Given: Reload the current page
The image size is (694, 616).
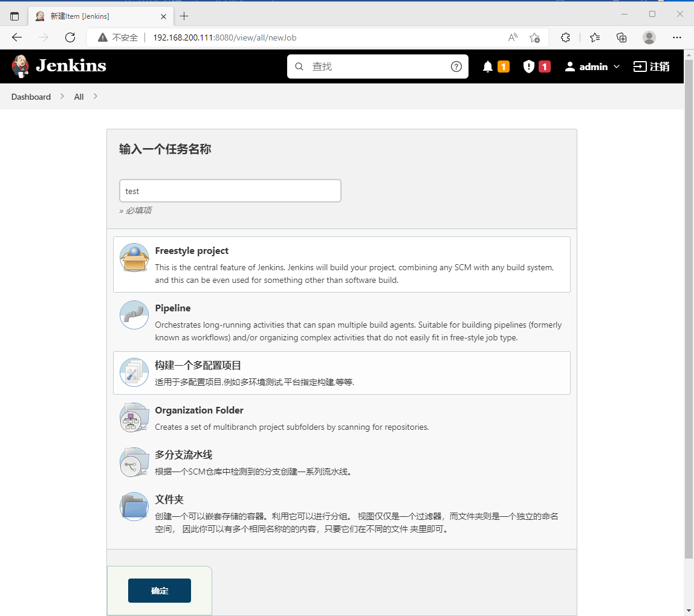Looking at the screenshot, I should (x=70, y=37).
